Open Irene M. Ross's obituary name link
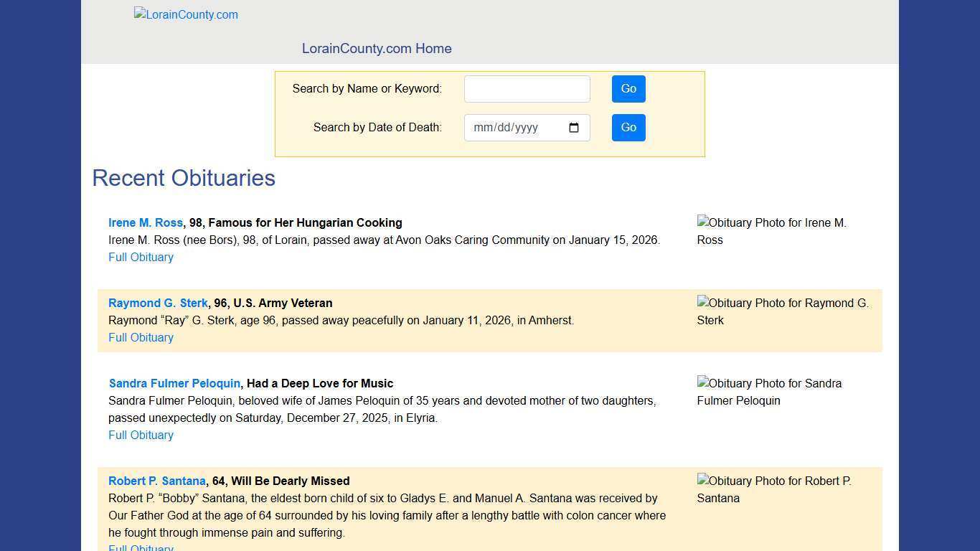This screenshot has width=980, height=551. tap(146, 222)
